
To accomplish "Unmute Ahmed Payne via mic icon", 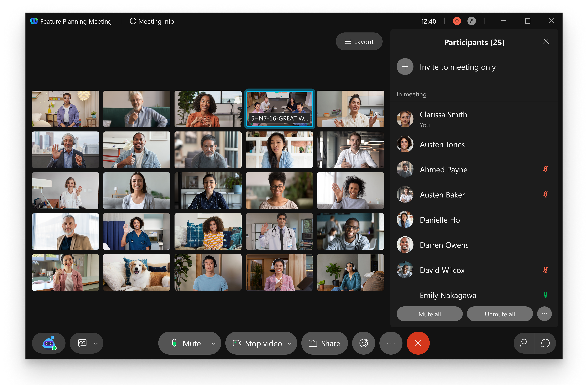I will tap(545, 169).
